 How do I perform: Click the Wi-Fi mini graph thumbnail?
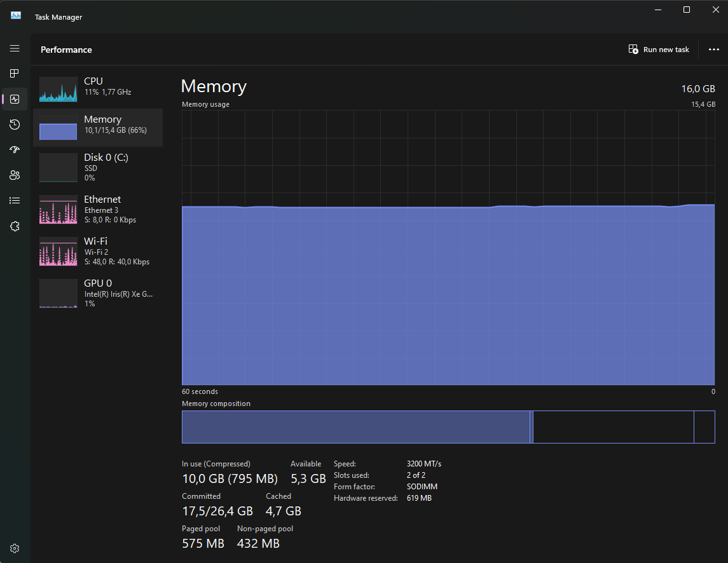(x=58, y=251)
